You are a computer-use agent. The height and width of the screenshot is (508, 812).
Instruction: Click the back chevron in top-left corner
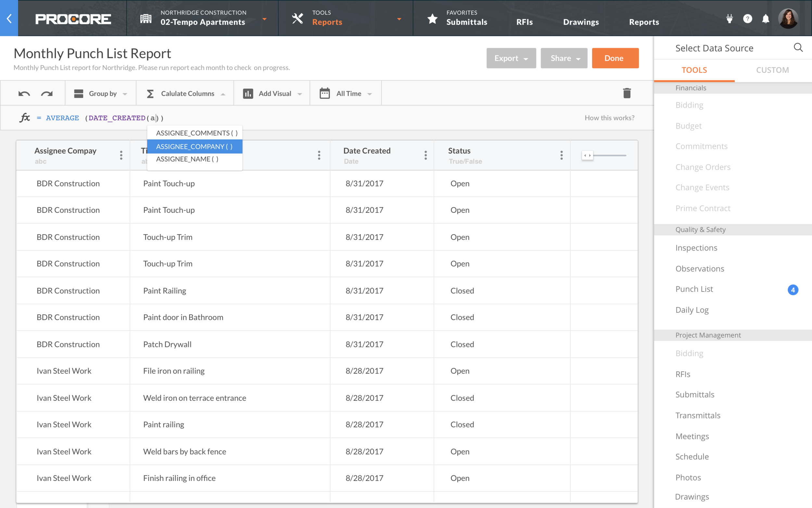[x=9, y=18]
